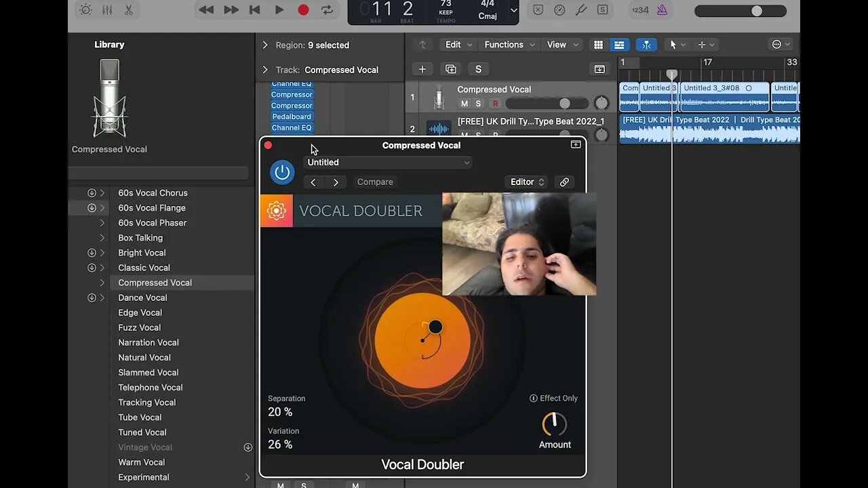Open the Edit menu in tracks area

[457, 45]
